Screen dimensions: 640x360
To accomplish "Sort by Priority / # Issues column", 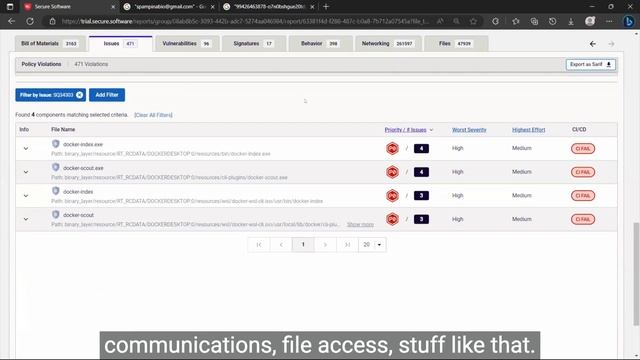I will [x=409, y=130].
